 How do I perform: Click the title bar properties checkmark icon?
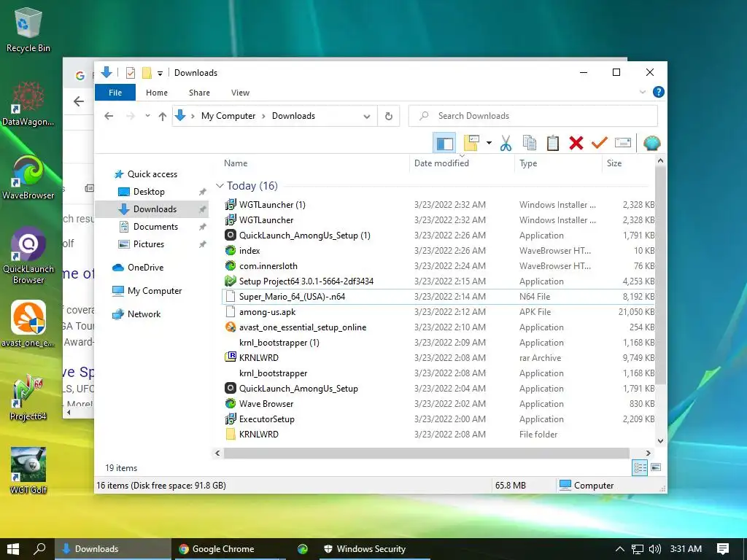coord(130,73)
